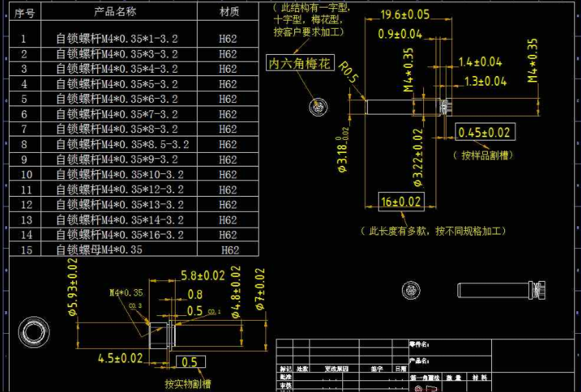The image size is (581, 392).
Task: Select the small screw end view above title block
Action: click(412, 289)
